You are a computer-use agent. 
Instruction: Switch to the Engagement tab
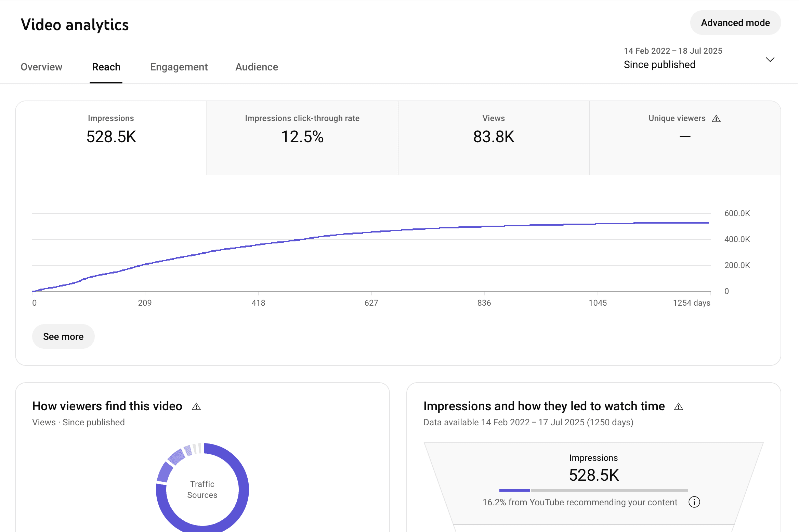coord(179,67)
